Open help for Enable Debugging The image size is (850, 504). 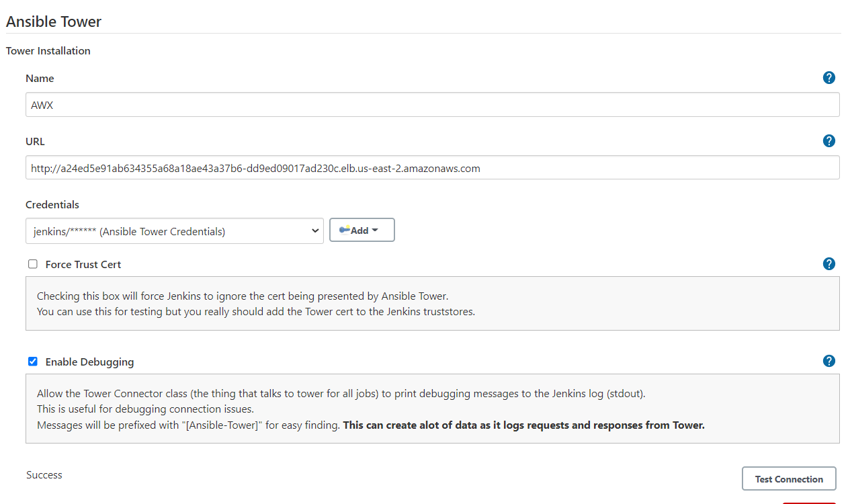coord(829,362)
